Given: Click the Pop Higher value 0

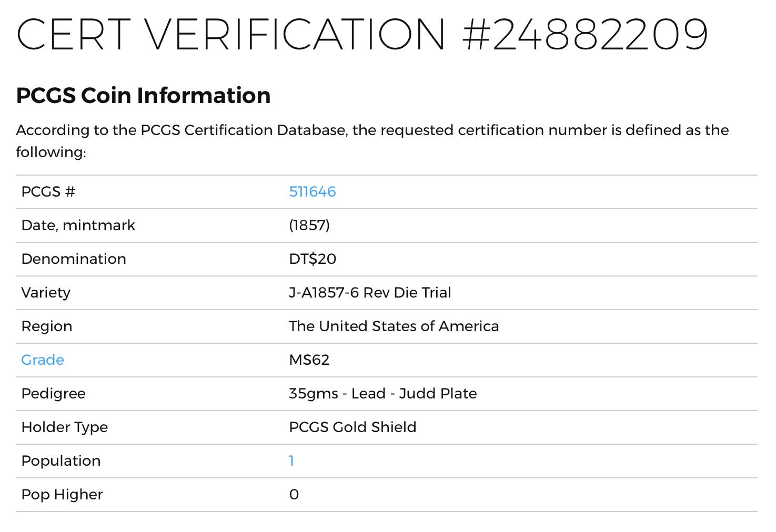Looking at the screenshot, I should (x=294, y=495).
